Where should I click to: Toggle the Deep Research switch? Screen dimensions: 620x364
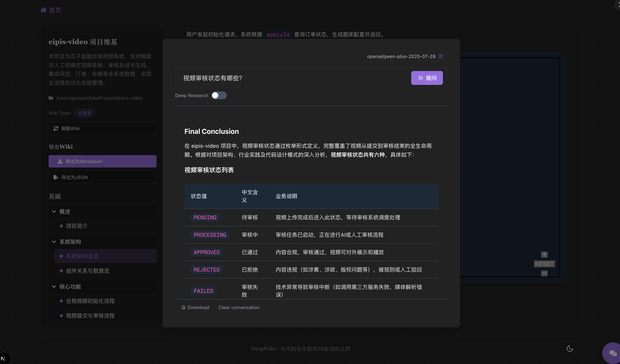219,95
